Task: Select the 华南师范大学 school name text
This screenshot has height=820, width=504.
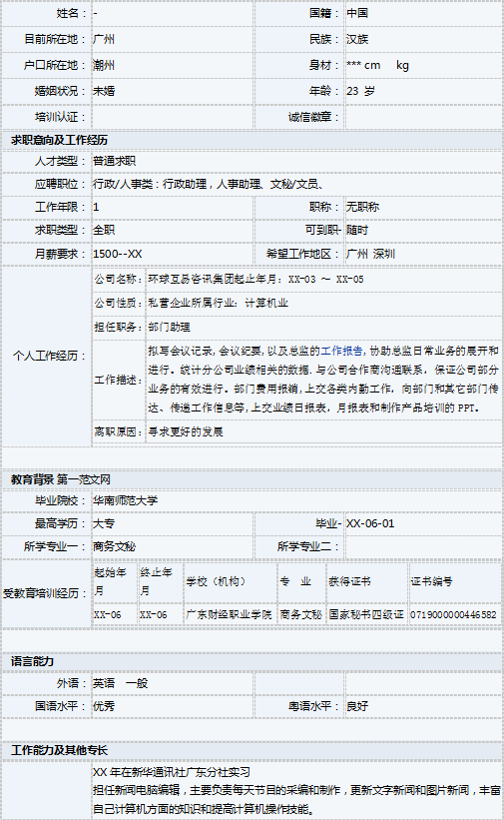Action: click(125, 500)
